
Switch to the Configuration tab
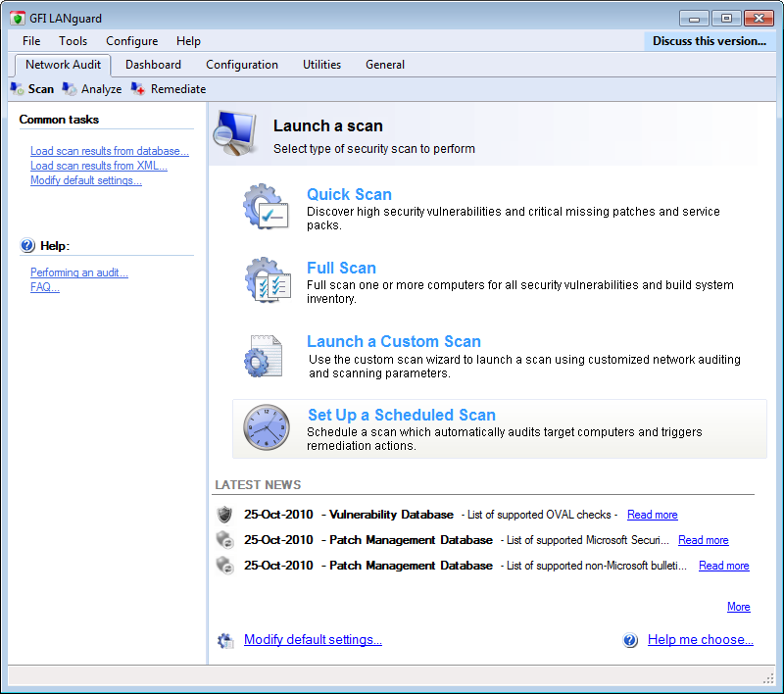pyautogui.click(x=242, y=65)
